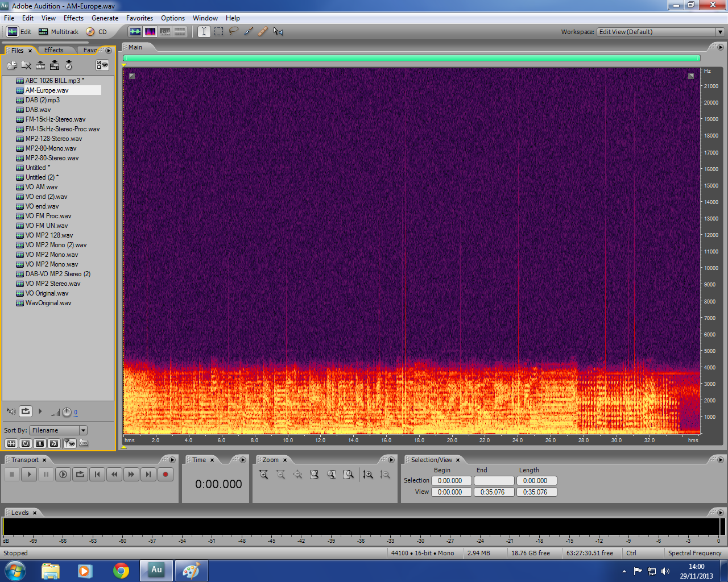Go to End in Transport panel
Screen dimensions: 728x582
148,474
